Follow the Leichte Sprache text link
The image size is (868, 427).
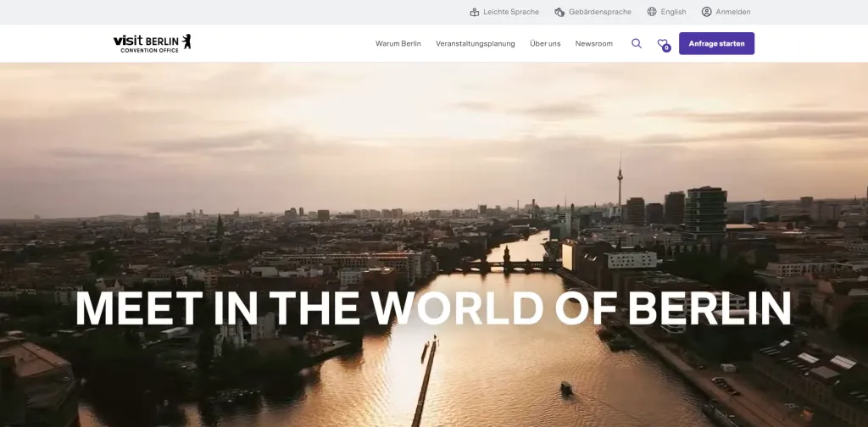click(x=510, y=12)
